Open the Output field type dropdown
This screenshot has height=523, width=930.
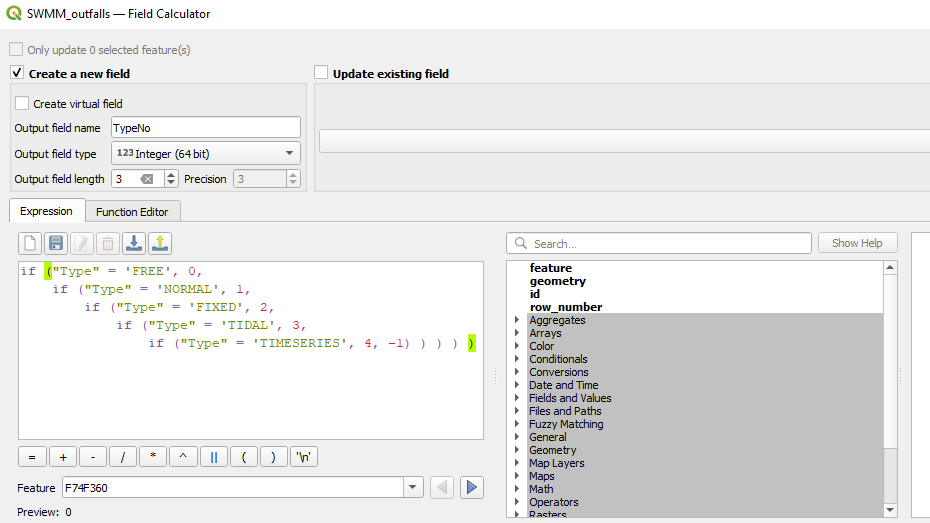tap(205, 153)
